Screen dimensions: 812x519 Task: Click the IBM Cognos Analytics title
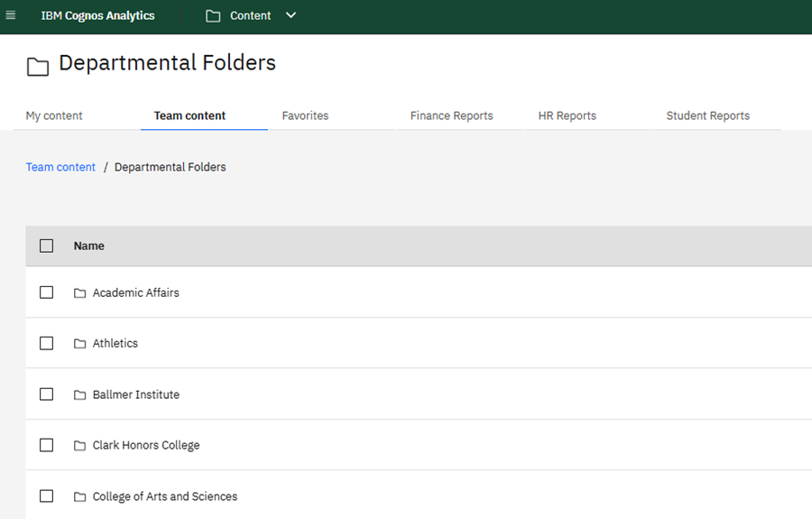pyautogui.click(x=97, y=16)
